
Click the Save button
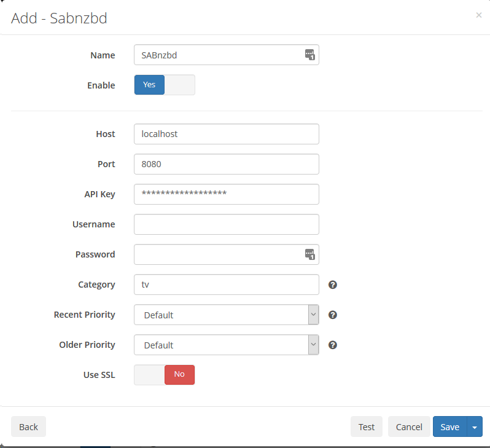[449, 426]
